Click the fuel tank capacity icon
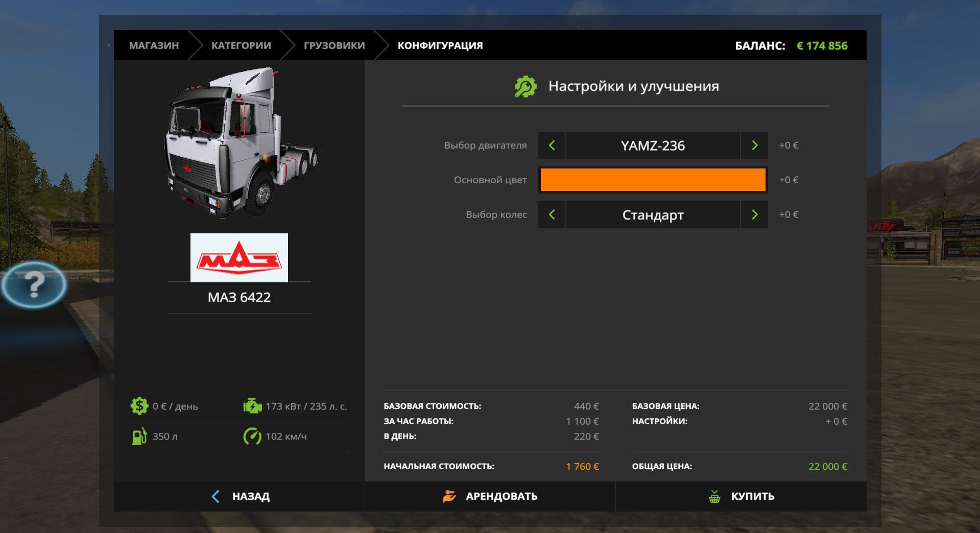 pos(139,437)
